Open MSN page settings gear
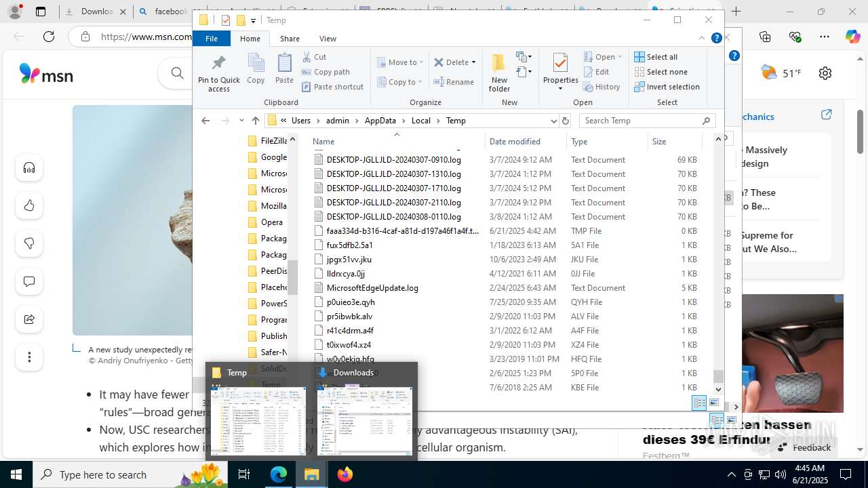Viewport: 868px width, 488px height. (825, 73)
